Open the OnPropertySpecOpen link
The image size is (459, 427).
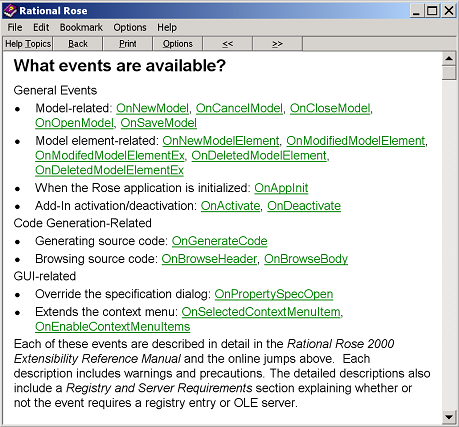274,294
